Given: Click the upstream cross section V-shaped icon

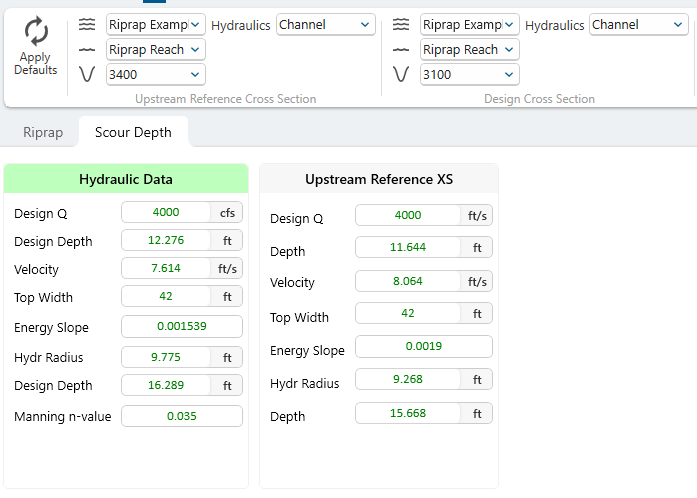Looking at the screenshot, I should [87, 74].
